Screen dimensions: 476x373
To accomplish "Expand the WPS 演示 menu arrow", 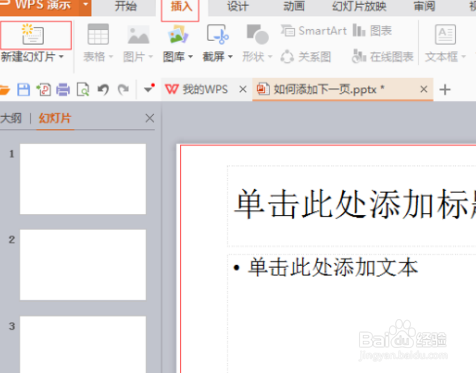I will point(85,5).
